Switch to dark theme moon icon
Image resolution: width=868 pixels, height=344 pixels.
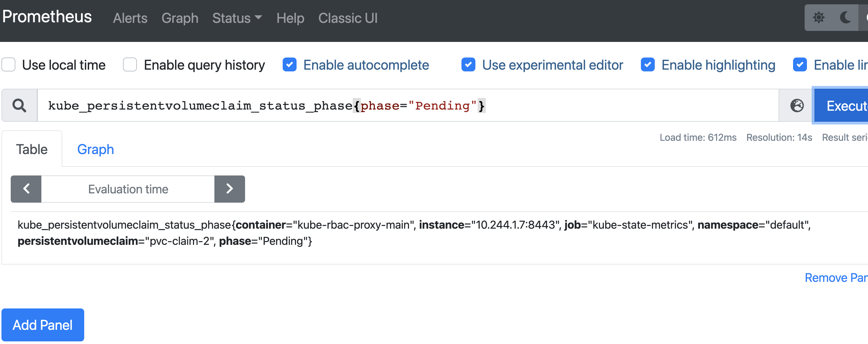(x=845, y=17)
